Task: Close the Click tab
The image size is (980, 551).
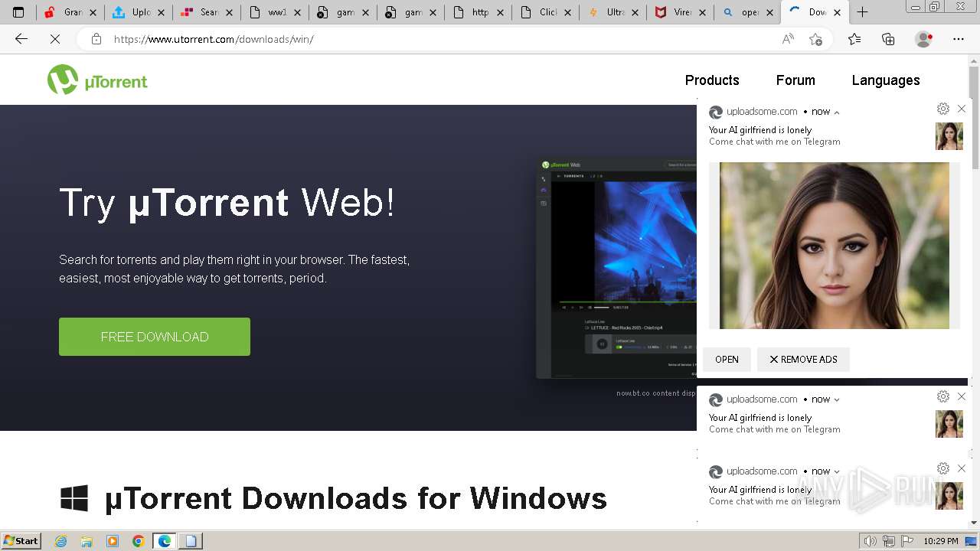Action: [569, 12]
